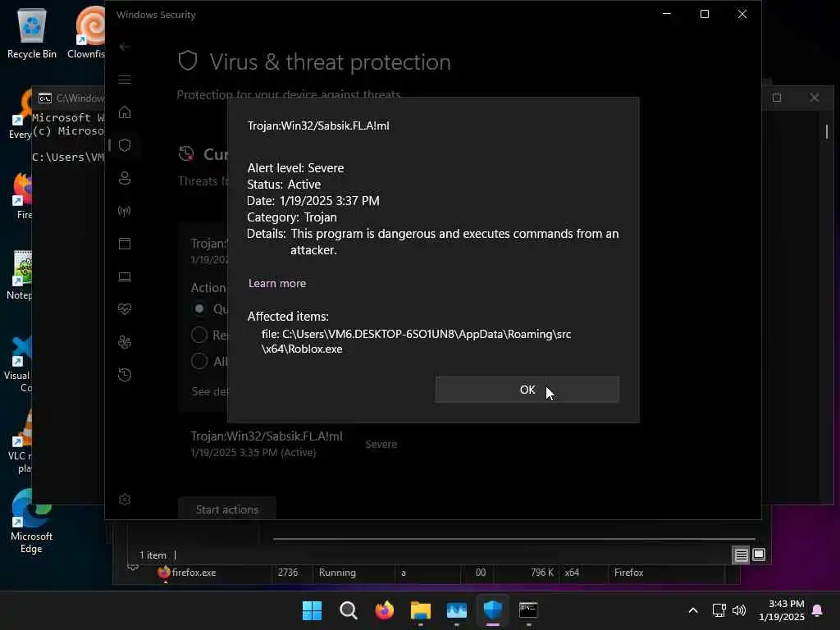Open Microsoft Edge desktop shortcut

point(31,522)
